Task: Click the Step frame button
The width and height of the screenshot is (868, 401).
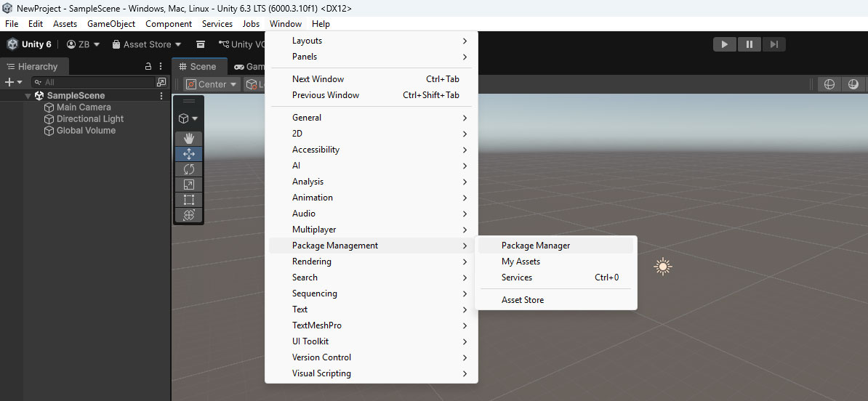Action: (774, 44)
